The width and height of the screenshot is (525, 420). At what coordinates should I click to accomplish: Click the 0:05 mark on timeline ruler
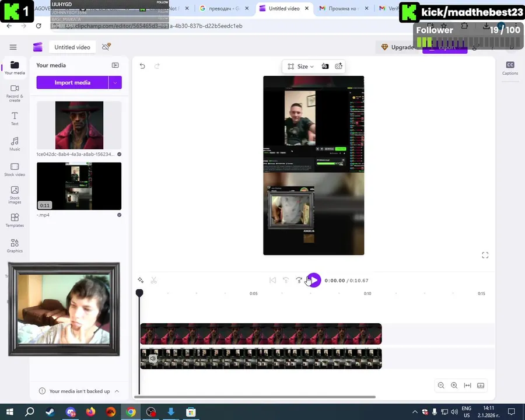[x=254, y=293]
